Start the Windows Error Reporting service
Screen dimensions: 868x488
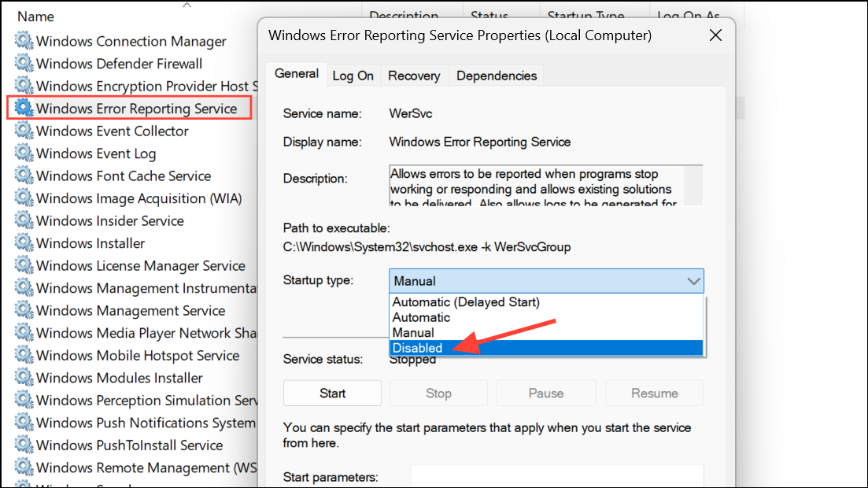pyautogui.click(x=332, y=394)
